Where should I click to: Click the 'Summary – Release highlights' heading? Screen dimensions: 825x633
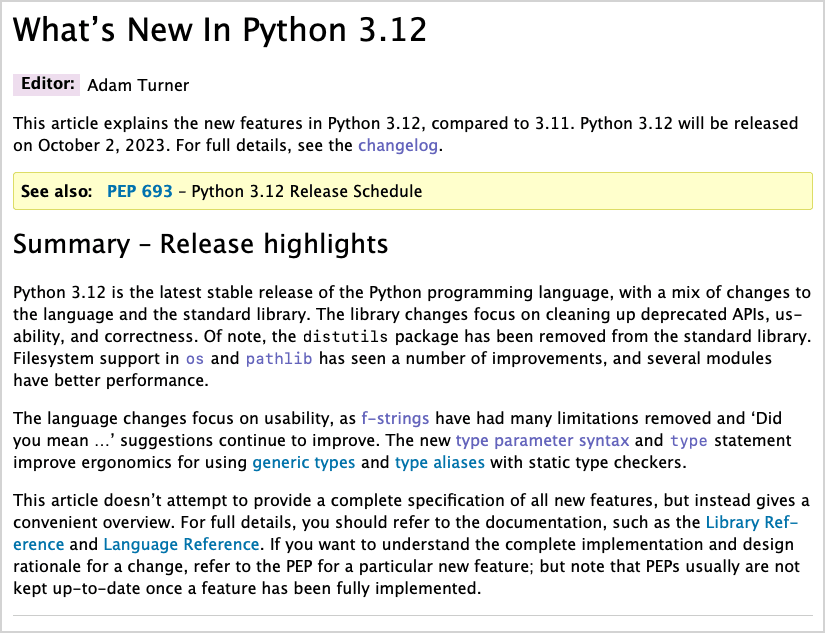pos(200,244)
